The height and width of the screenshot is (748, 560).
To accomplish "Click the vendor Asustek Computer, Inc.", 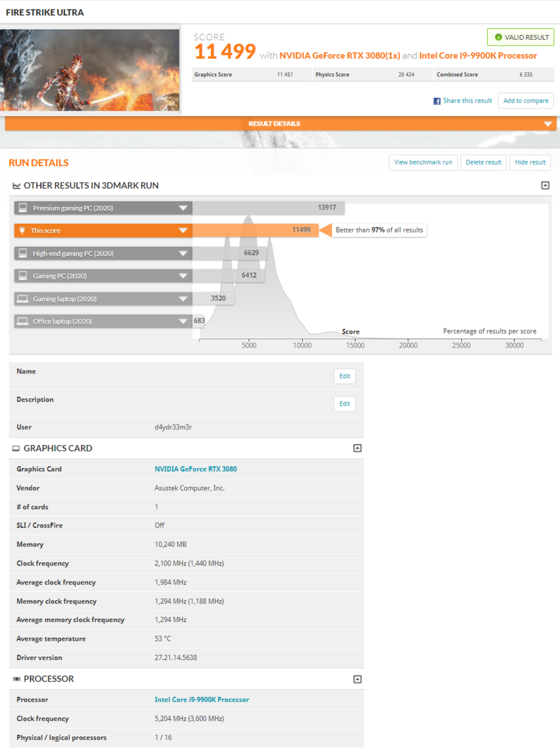I will (189, 488).
